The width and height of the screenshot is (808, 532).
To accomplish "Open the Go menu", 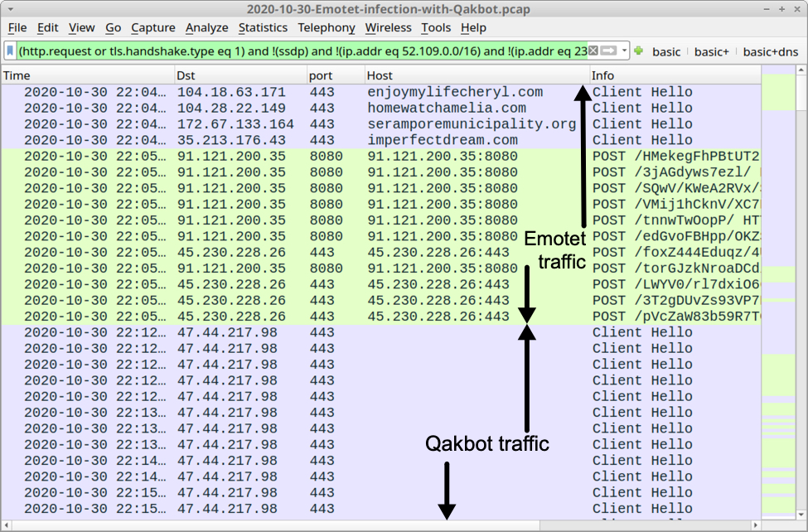I will (x=113, y=28).
